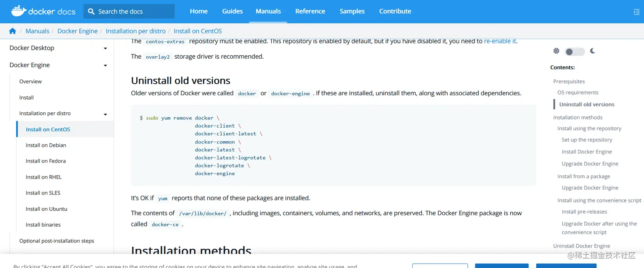Open Install on Fedora page
Screen dimensions: 644x268
[x=46, y=161]
